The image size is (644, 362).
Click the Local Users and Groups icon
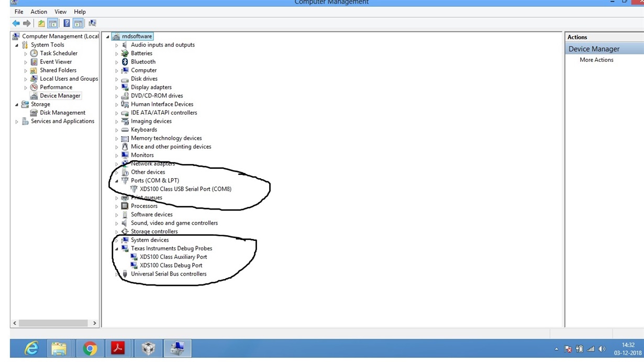tap(34, 79)
